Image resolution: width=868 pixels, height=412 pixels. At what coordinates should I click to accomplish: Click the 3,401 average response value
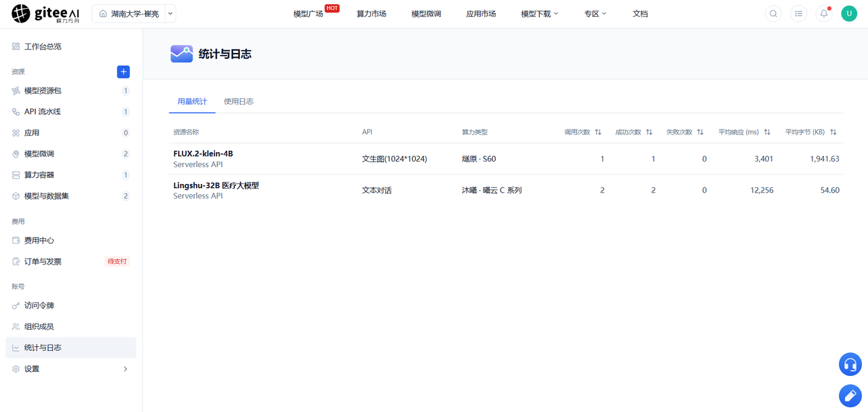click(764, 159)
